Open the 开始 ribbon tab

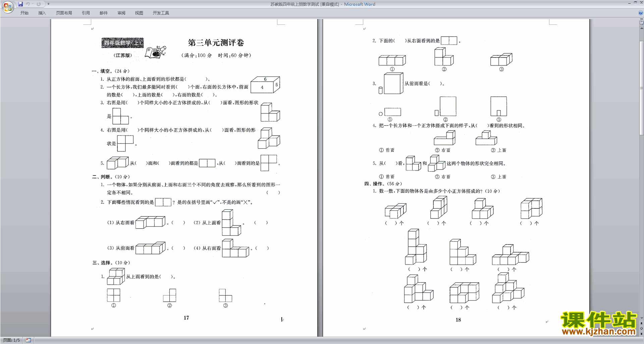pos(24,13)
